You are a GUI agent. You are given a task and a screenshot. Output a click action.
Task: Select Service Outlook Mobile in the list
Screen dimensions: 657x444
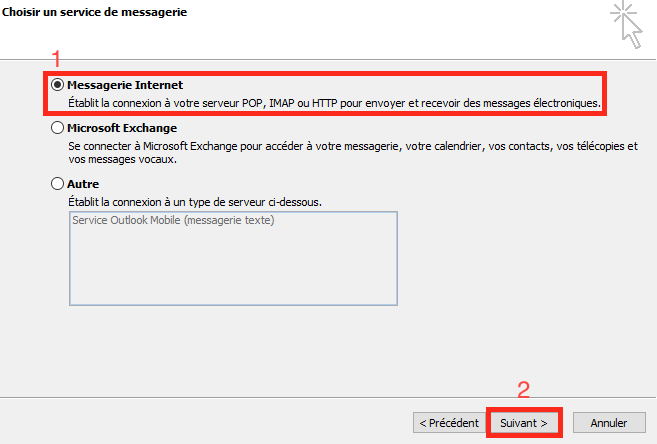(x=173, y=221)
